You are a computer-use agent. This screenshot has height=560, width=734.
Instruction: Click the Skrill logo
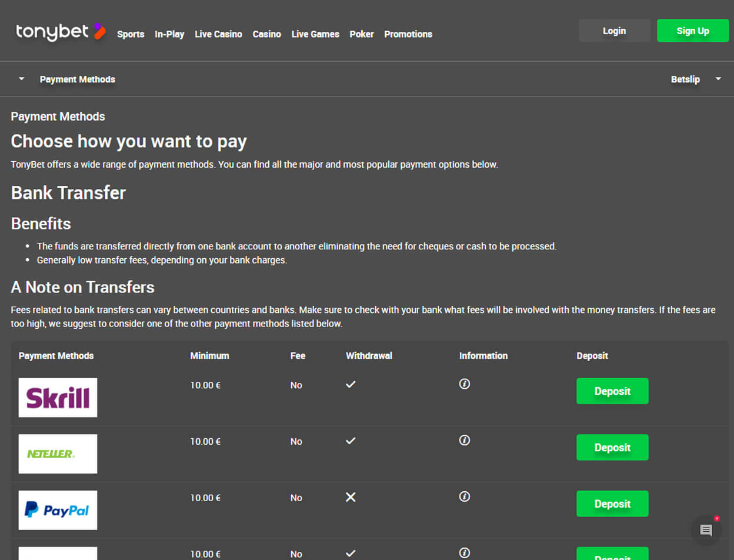[58, 398]
